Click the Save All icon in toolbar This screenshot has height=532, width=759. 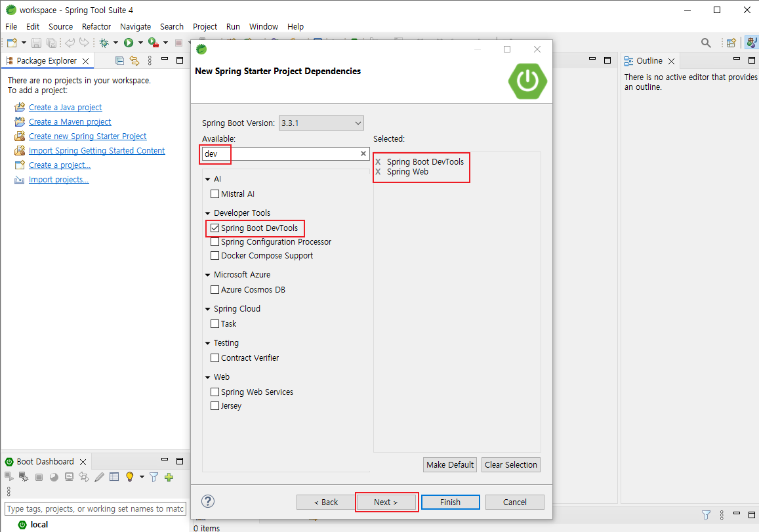coord(51,43)
